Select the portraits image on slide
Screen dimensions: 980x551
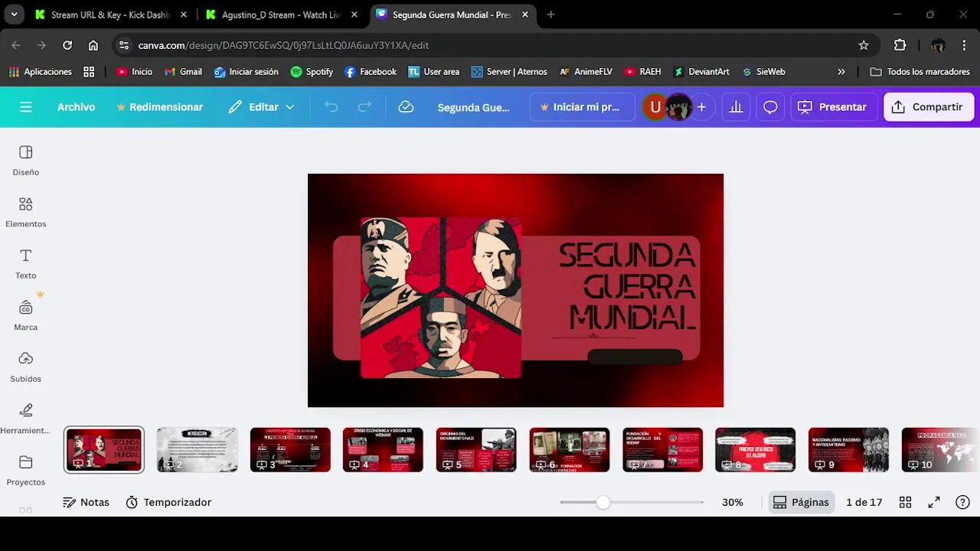441,298
